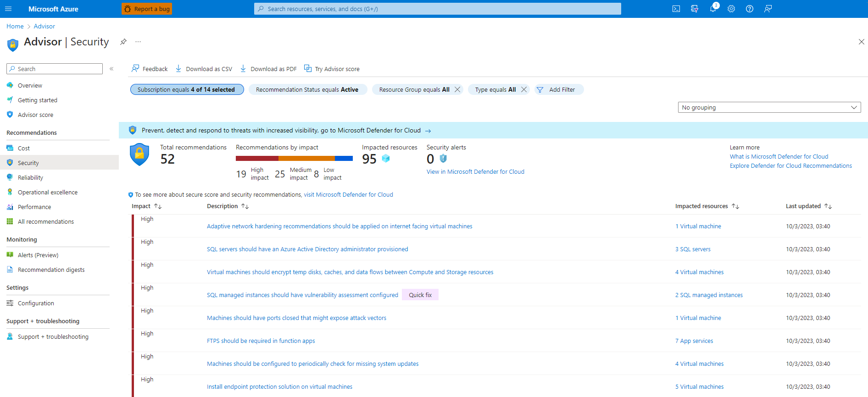Click the sidebar Search field

pyautogui.click(x=55, y=69)
